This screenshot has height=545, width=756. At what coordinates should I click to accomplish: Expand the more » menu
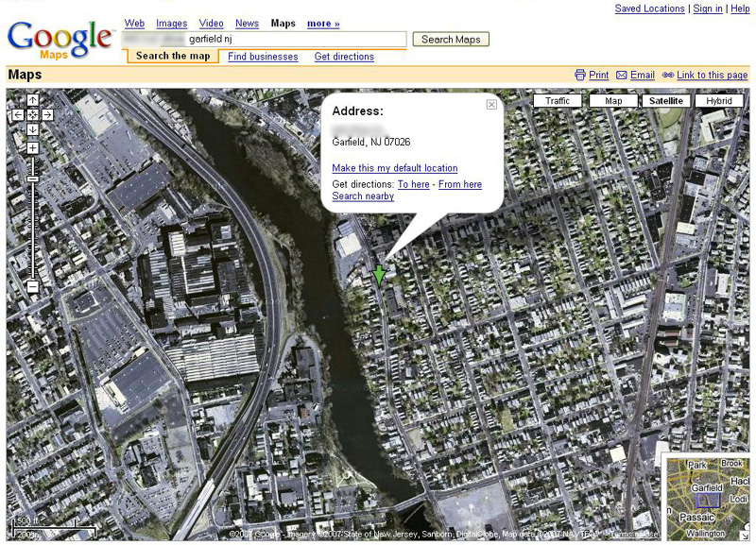pos(323,23)
